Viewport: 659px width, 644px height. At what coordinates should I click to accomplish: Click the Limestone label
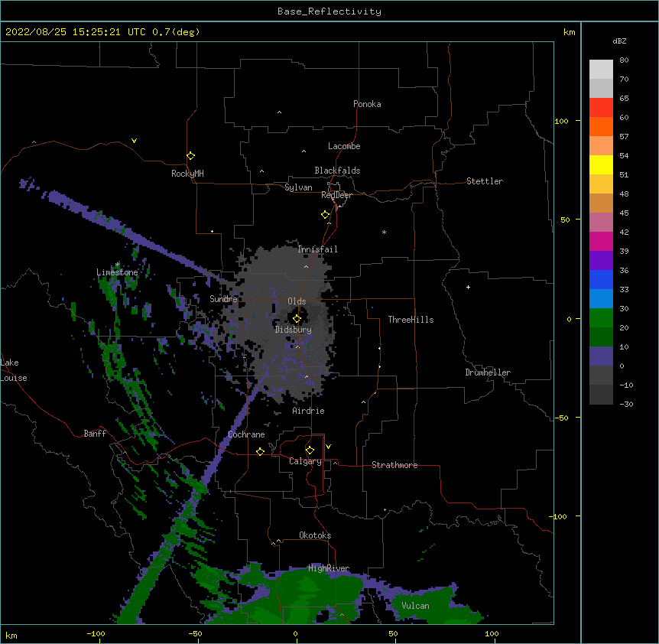click(x=117, y=272)
